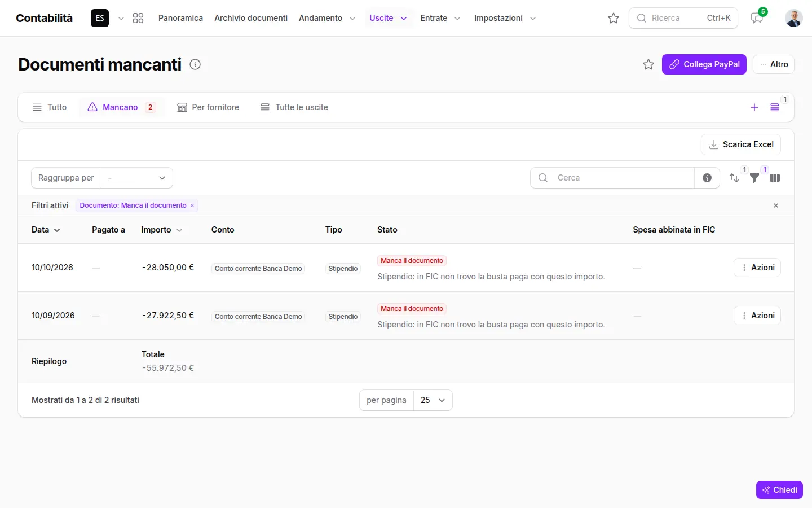Expand the Uscite menu
This screenshot has height=508, width=812.
click(388, 18)
